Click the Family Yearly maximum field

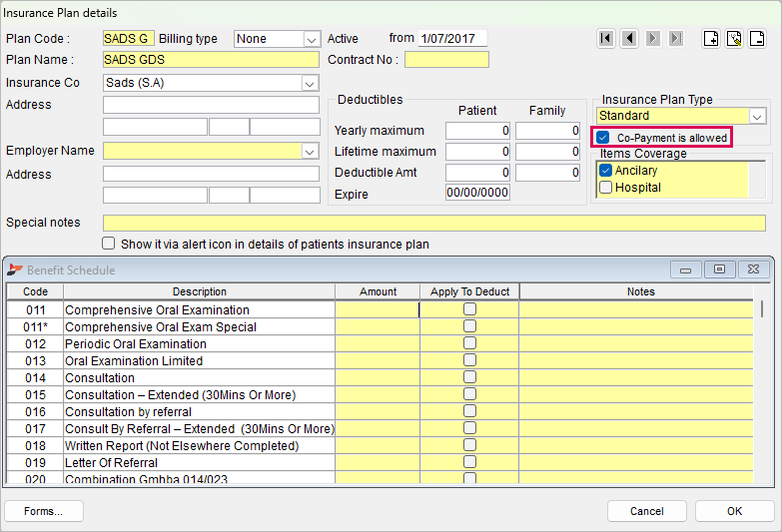pyautogui.click(x=547, y=131)
